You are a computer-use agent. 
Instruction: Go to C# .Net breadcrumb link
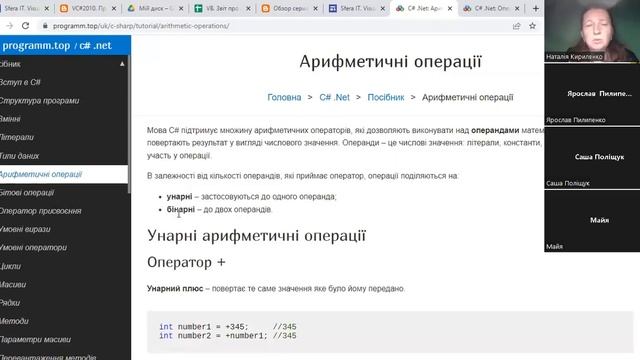[334, 97]
